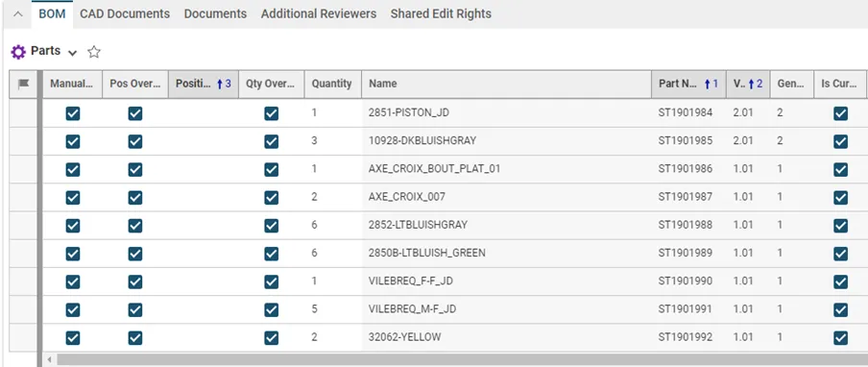Sort by the Part N... column header

(688, 85)
